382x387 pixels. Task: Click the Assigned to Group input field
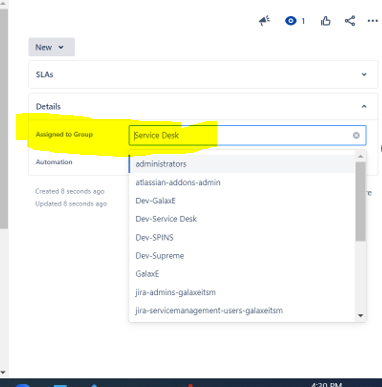point(247,135)
